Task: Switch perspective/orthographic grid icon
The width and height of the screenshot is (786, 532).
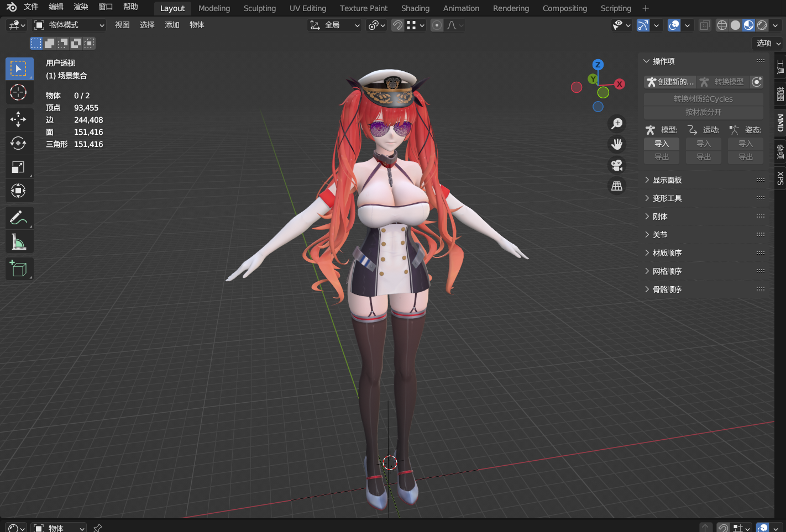Action: pyautogui.click(x=617, y=186)
